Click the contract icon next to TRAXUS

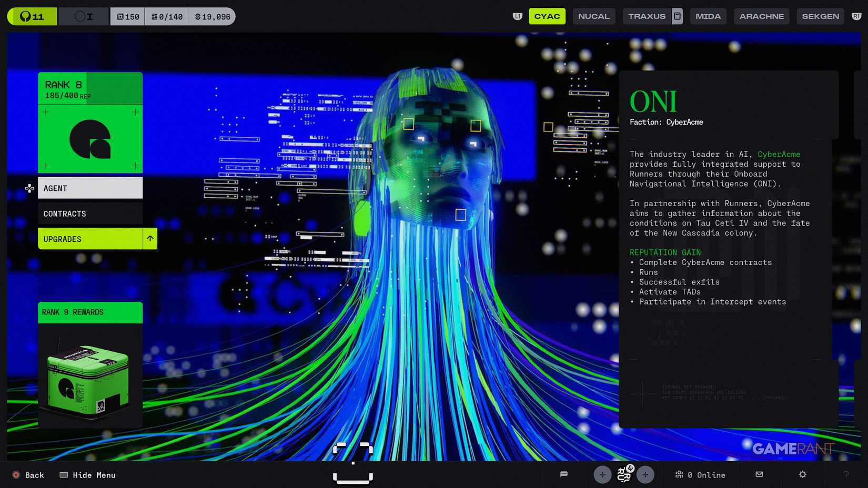click(x=677, y=16)
